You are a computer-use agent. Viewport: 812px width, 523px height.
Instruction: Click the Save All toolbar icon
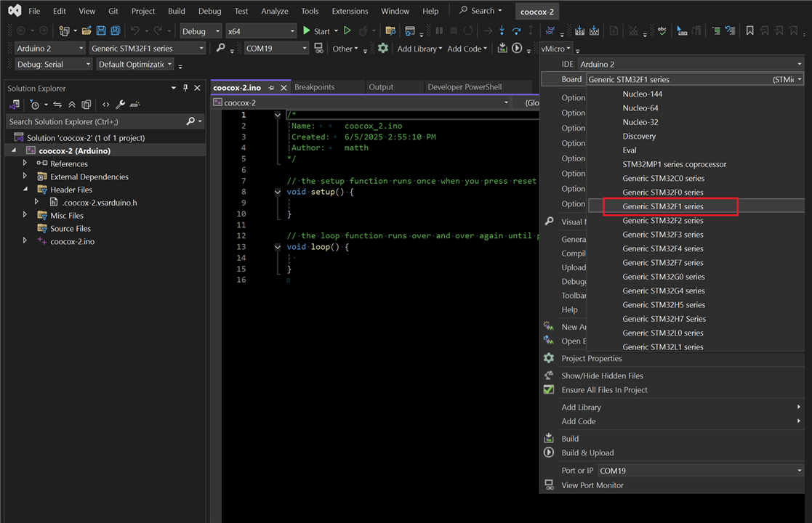(115, 31)
